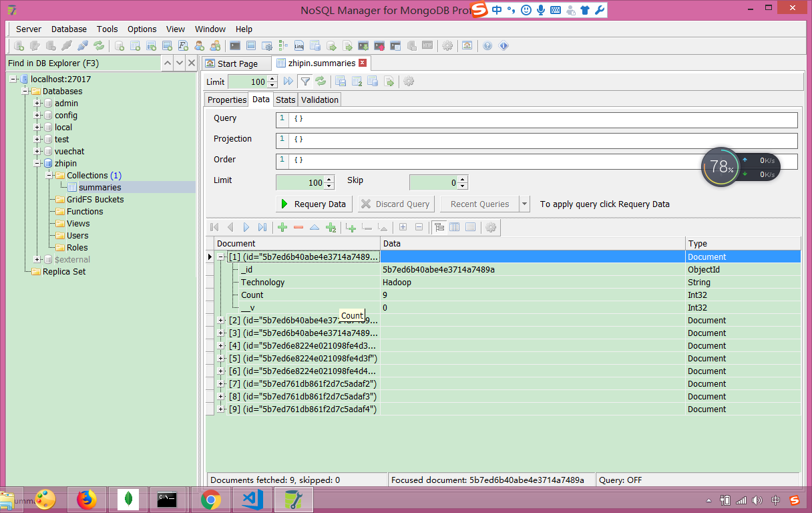Image resolution: width=812 pixels, height=513 pixels.
Task: Expand document [5] row
Action: 220,358
